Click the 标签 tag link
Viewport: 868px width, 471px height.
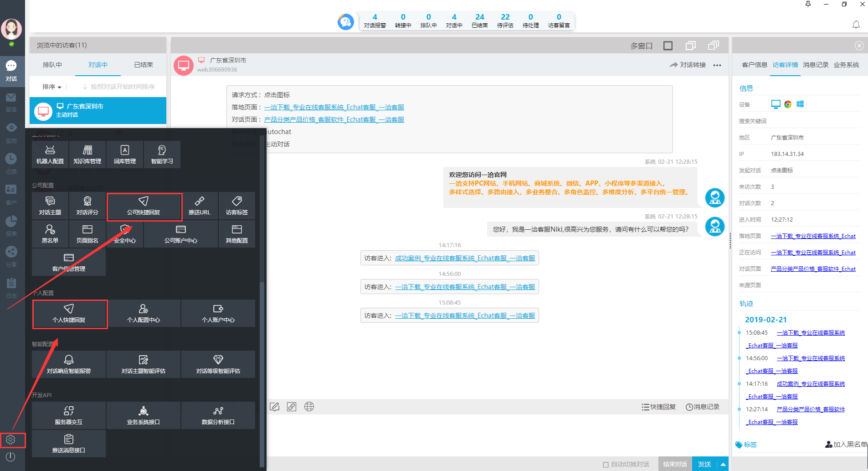pyautogui.click(x=746, y=445)
